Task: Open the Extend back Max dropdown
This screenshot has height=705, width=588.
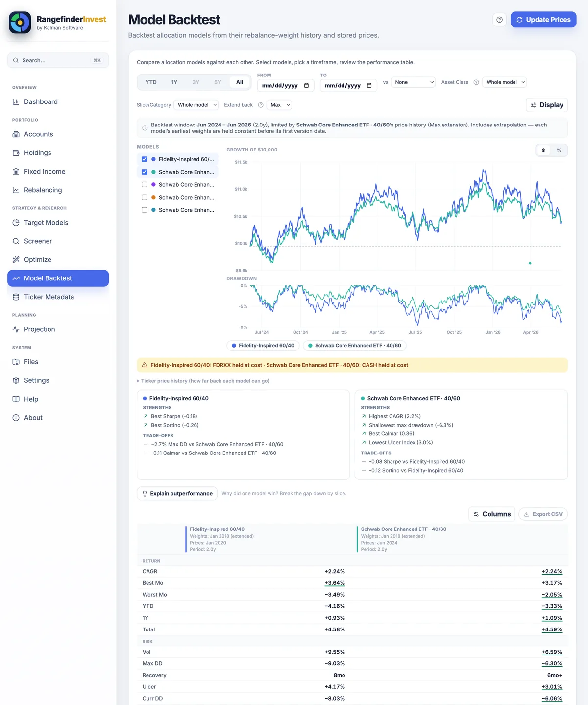Action: click(x=279, y=105)
